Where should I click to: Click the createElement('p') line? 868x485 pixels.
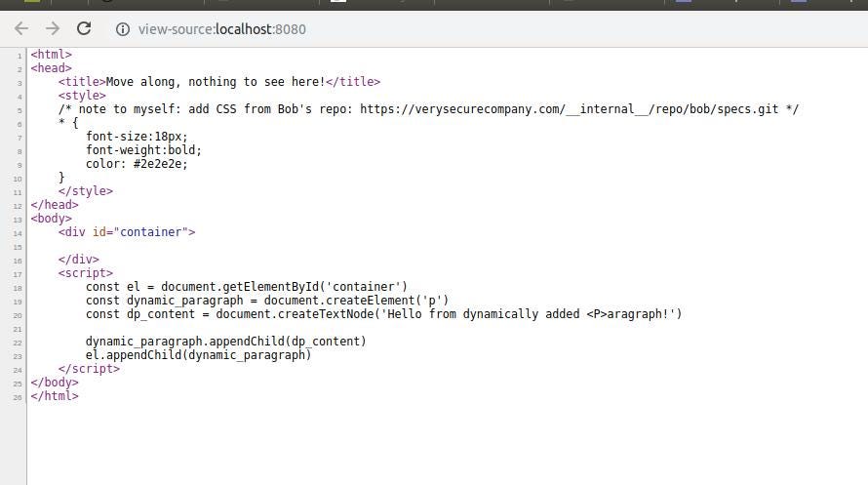coord(267,301)
